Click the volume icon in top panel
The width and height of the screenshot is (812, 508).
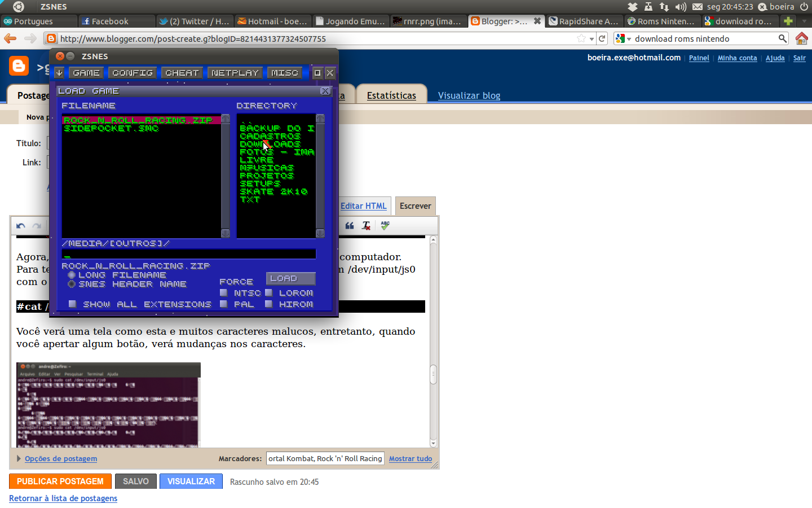pos(681,7)
